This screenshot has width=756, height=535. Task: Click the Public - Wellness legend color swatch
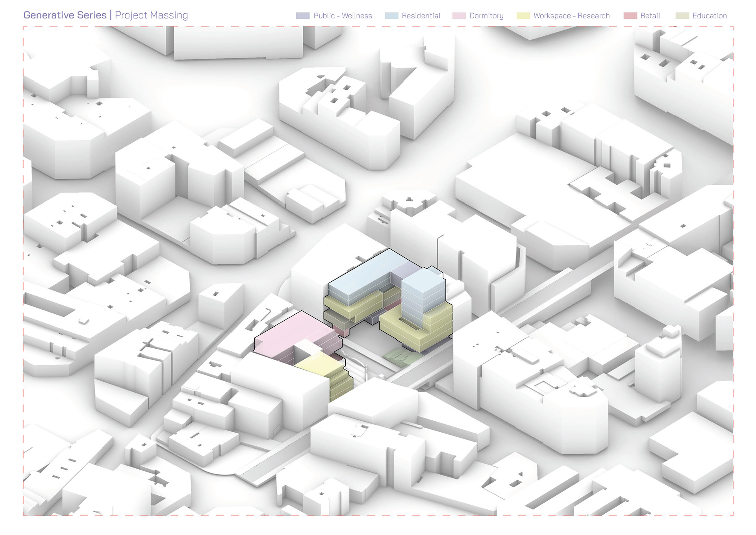(x=303, y=16)
